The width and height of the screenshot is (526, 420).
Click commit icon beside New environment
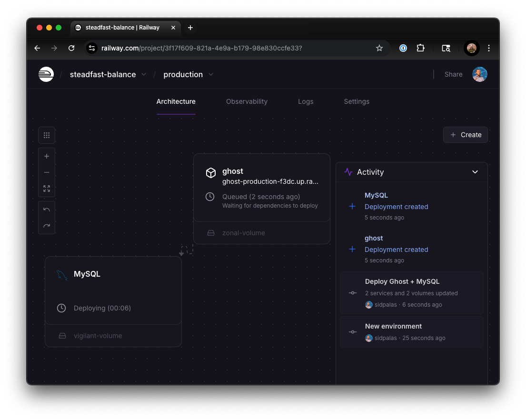(353, 332)
